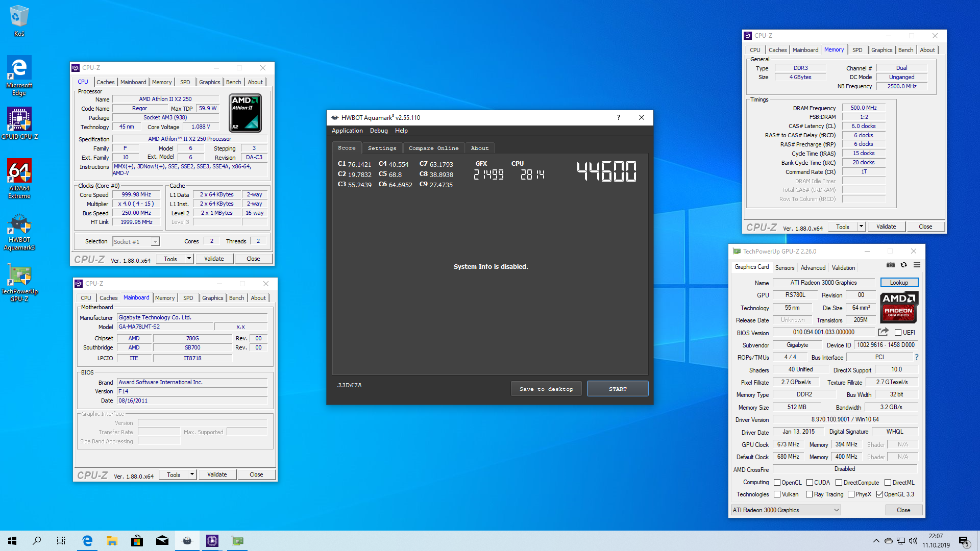Toggle the DirectML checkbox
The height and width of the screenshot is (551, 980).
click(x=888, y=483)
